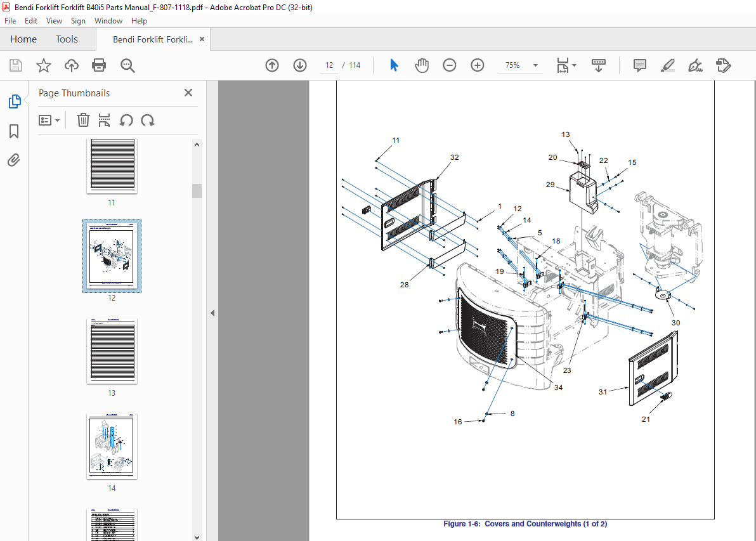Viewport: 756px width, 541px height.
Task: Open the Attachments panel paperclip
Action: [x=14, y=160]
